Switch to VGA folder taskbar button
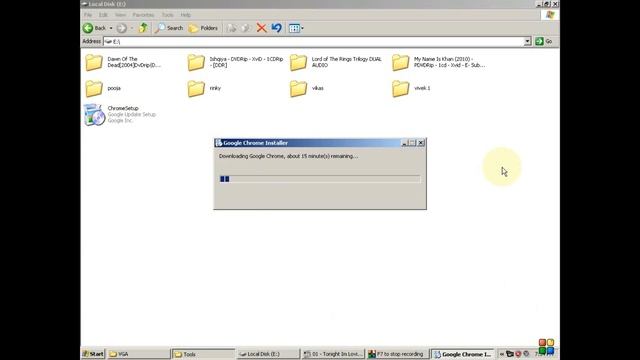Screen dimensions: 640x360 [x=138, y=354]
